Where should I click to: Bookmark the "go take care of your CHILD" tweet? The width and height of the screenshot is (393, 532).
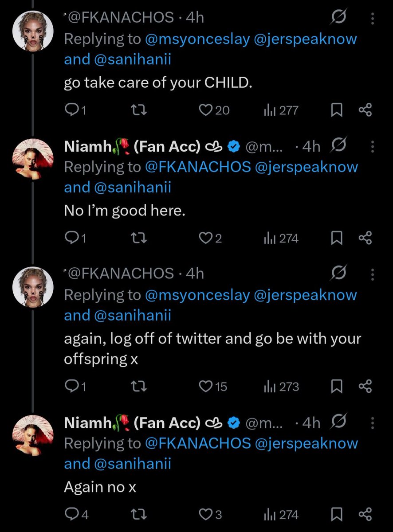[x=337, y=110]
